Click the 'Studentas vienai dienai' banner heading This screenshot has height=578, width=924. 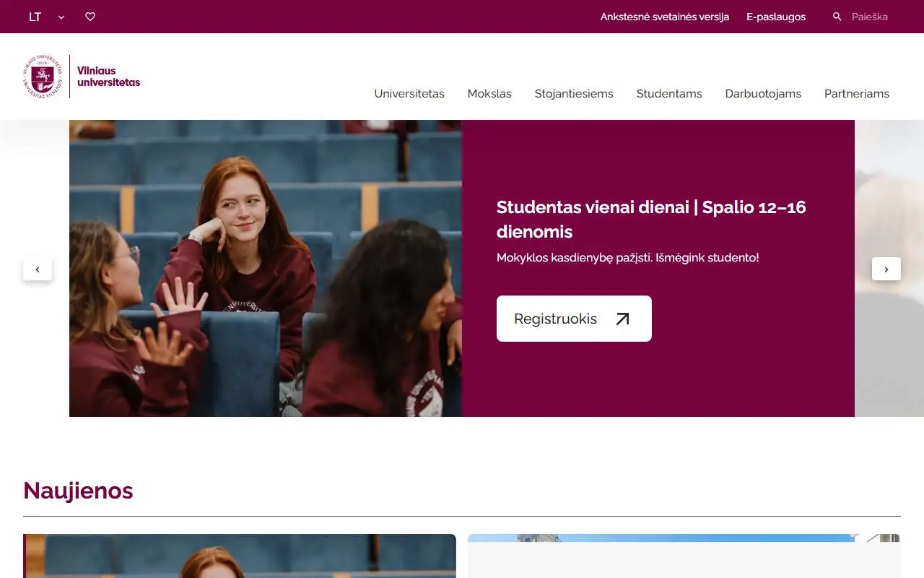pyautogui.click(x=651, y=219)
